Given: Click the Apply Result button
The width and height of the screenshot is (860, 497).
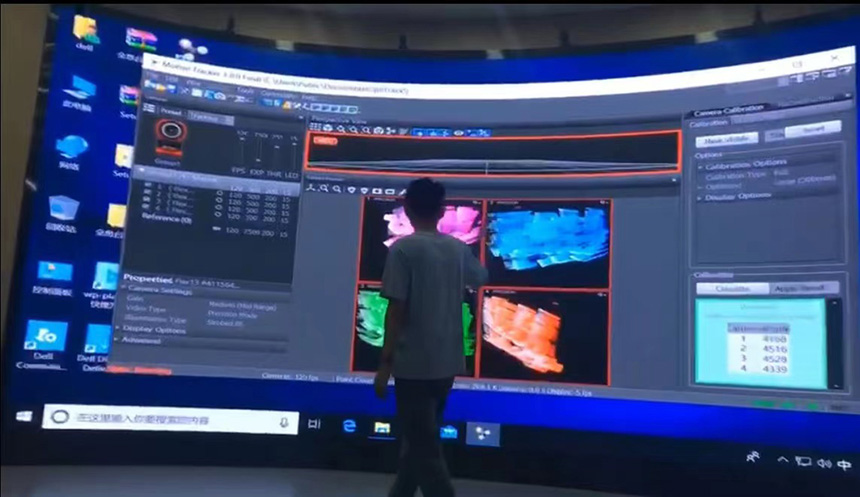Looking at the screenshot, I should click(x=805, y=287).
